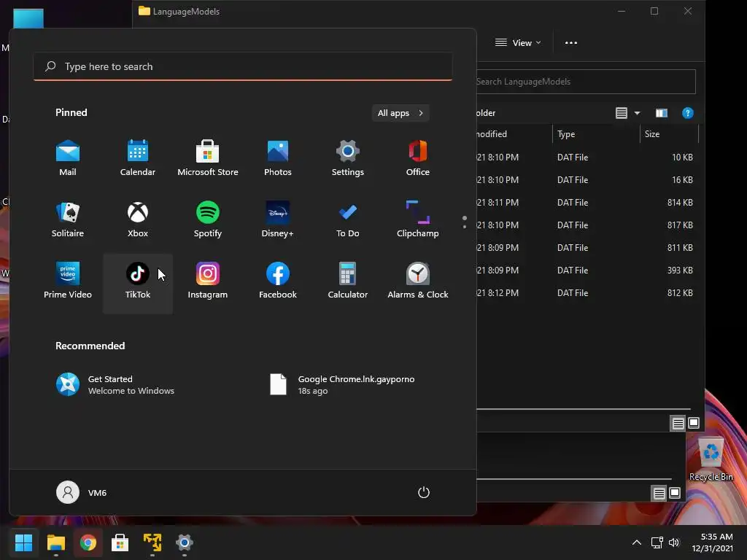This screenshot has width=747, height=560.
Task: Click the Power button in Start menu
Action: (x=424, y=492)
